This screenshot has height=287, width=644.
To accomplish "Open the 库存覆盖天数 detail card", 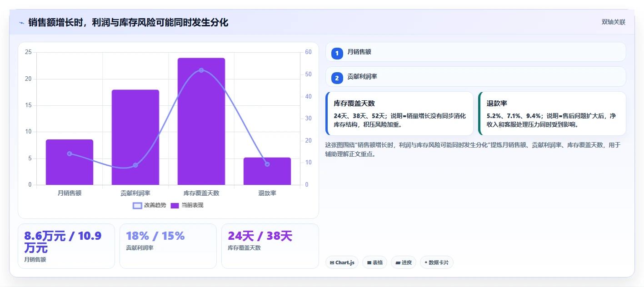I will (x=399, y=114).
